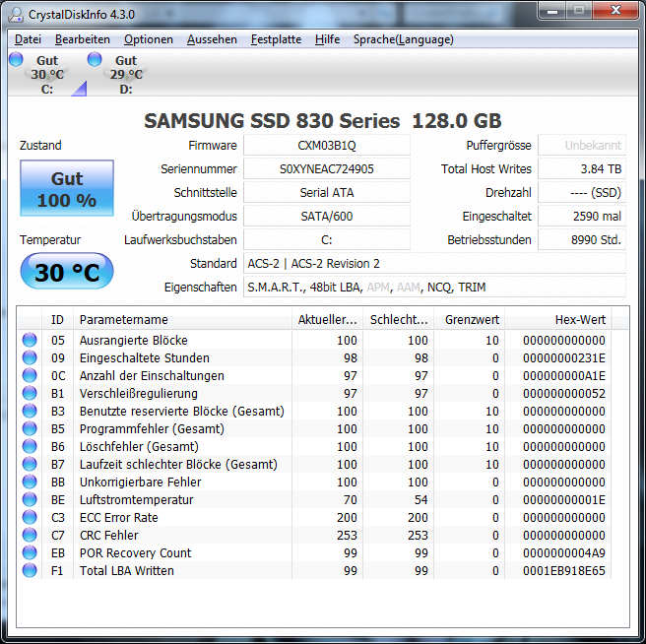Click status orb of Anzahl der Einschaltungen row
Image resolution: width=646 pixels, height=644 pixels.
(30, 375)
